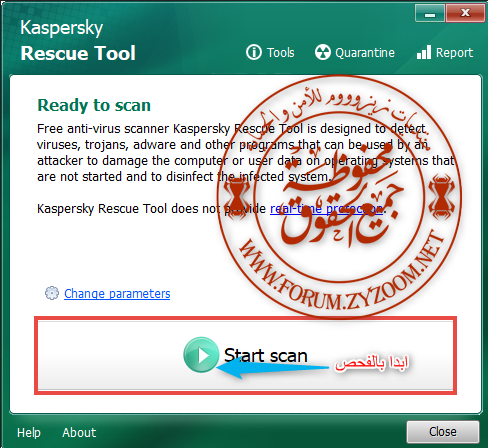Open the Change parameters link
Image resolution: width=488 pixels, height=448 pixels.
click(117, 294)
